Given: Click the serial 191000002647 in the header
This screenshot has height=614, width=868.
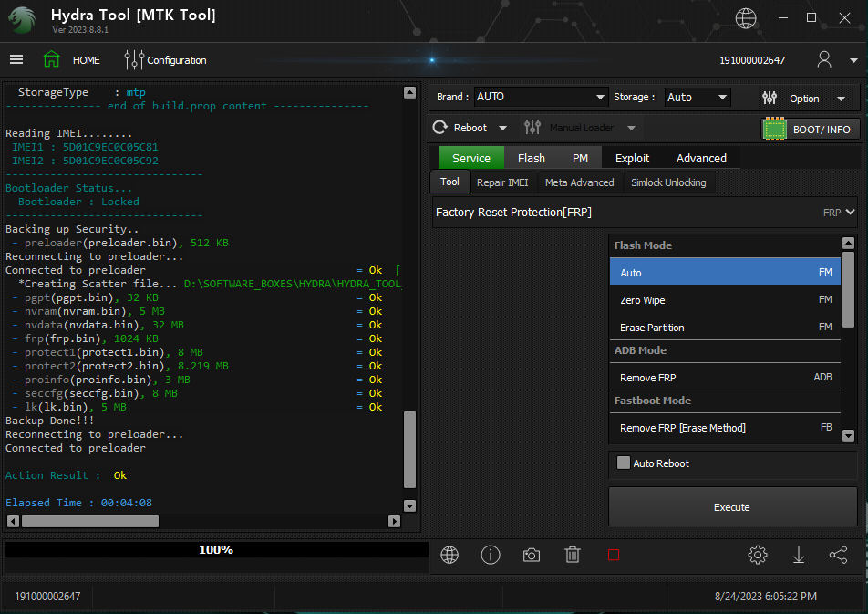Looking at the screenshot, I should click(751, 60).
